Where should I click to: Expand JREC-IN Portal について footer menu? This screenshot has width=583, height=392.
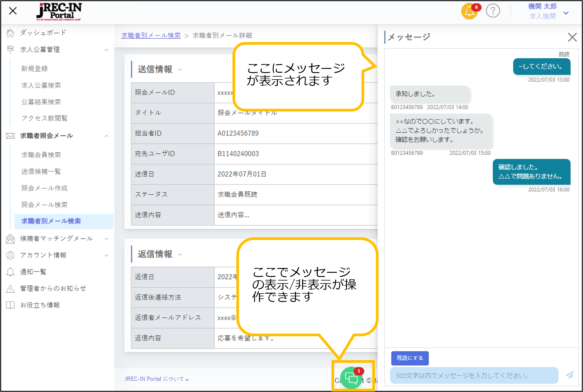coord(157,379)
